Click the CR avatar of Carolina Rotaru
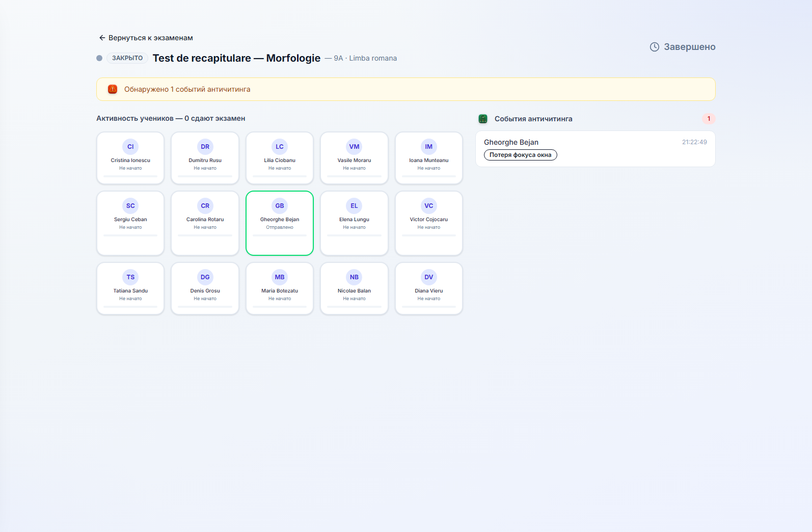The width and height of the screenshot is (812, 532). (205, 206)
